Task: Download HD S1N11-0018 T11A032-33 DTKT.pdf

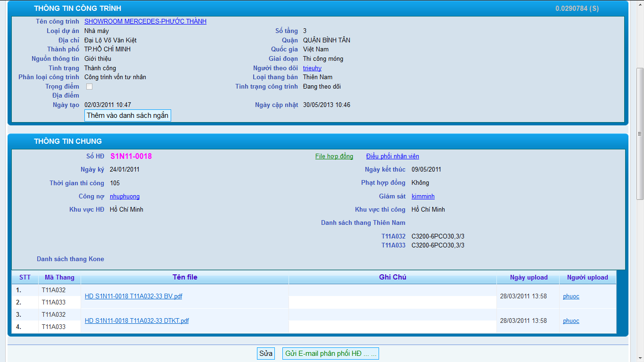Action: [x=137, y=321]
